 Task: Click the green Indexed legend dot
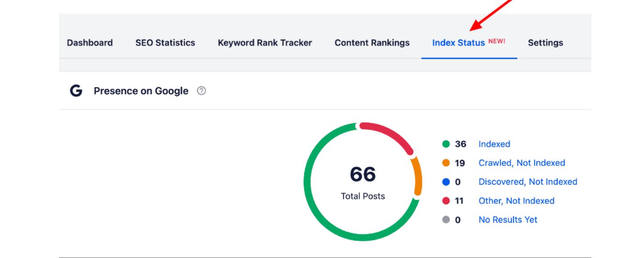[x=446, y=144]
